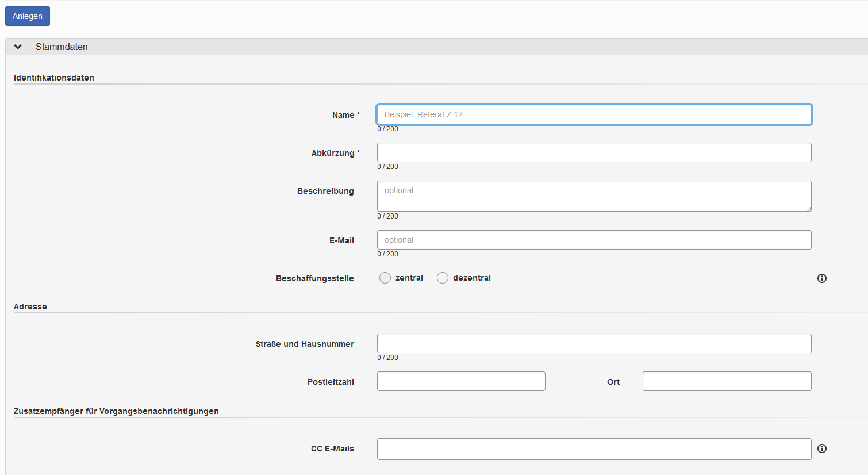The height and width of the screenshot is (475, 868).
Task: Select the dezentral radio button
Action: [443, 278]
